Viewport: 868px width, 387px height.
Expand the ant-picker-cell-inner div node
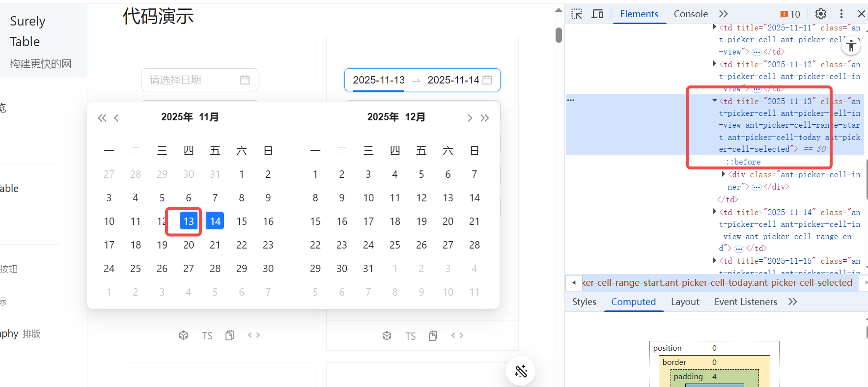click(x=724, y=174)
